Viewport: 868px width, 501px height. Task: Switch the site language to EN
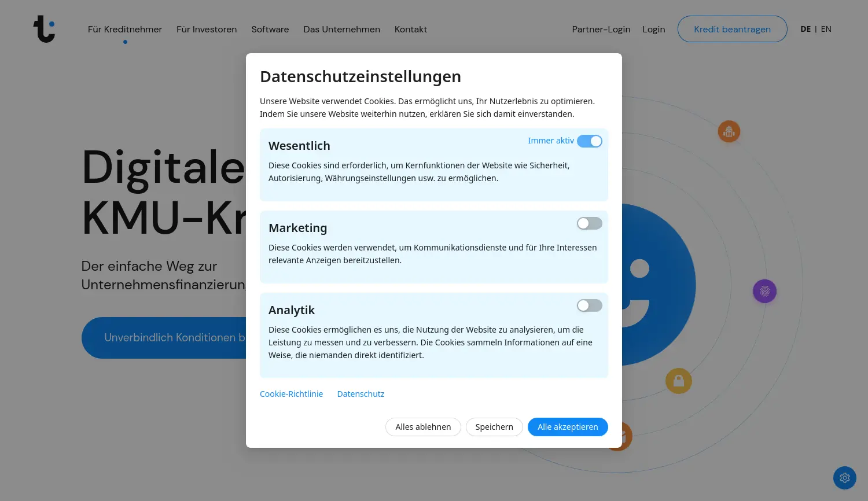(x=826, y=29)
